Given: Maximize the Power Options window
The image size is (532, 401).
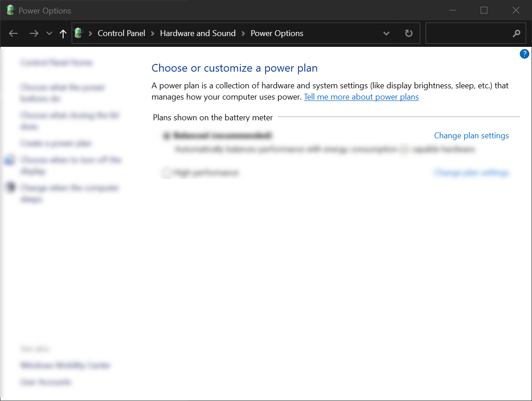Looking at the screenshot, I should click(484, 10).
